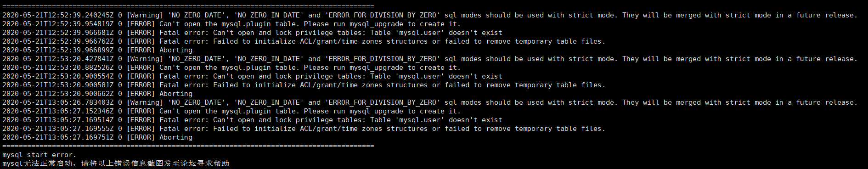
Task: Click the top separator line of equals signs
Action: pos(188,6)
